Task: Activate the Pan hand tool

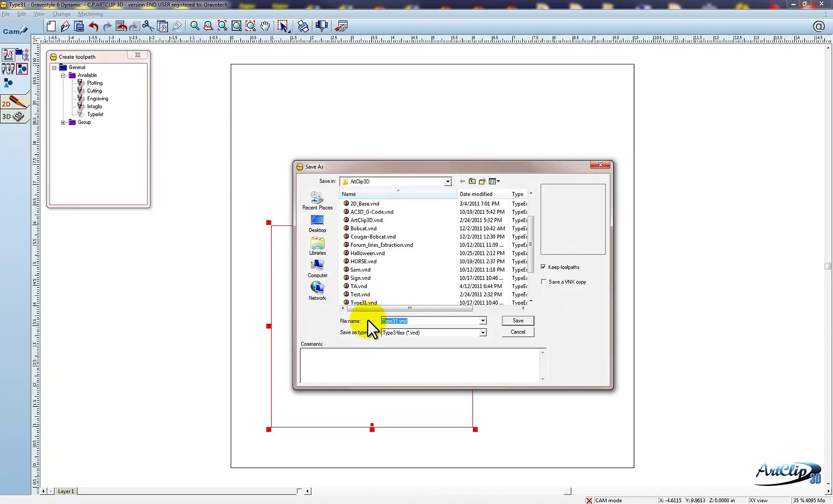Action: click(265, 26)
